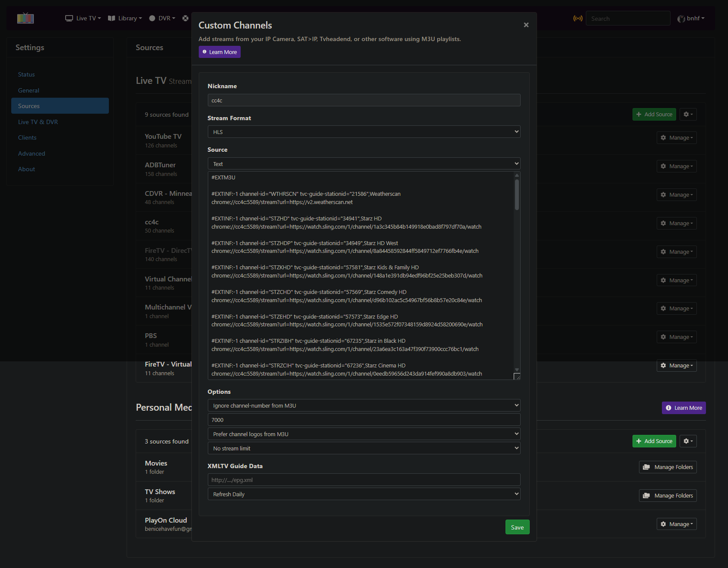Click Learn More in Custom Channels dialog
The height and width of the screenshot is (568, 728).
click(219, 52)
